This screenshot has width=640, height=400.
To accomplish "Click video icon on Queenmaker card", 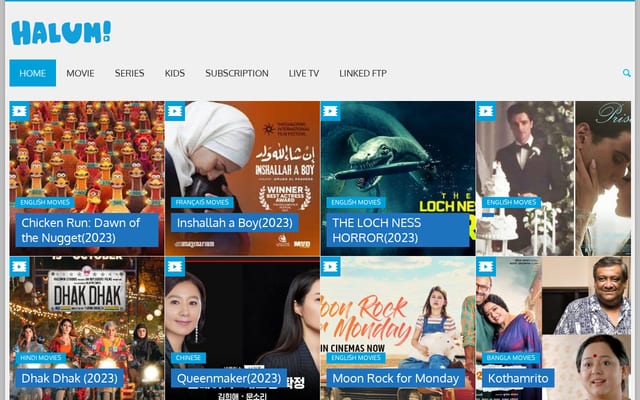I will point(175,267).
